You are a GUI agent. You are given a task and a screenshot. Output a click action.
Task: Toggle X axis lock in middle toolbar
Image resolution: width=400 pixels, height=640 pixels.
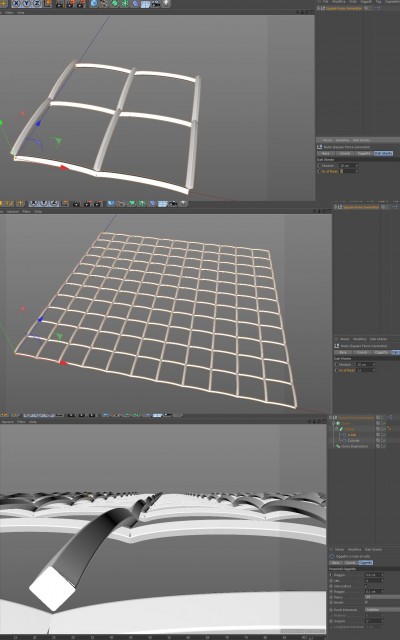click(x=34, y=203)
